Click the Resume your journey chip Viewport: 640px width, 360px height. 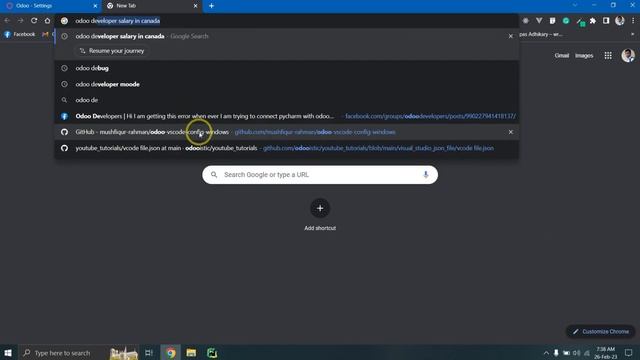coord(112,51)
